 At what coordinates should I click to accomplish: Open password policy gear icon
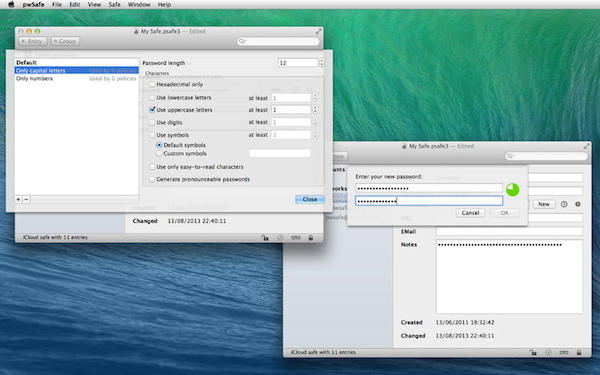click(578, 204)
